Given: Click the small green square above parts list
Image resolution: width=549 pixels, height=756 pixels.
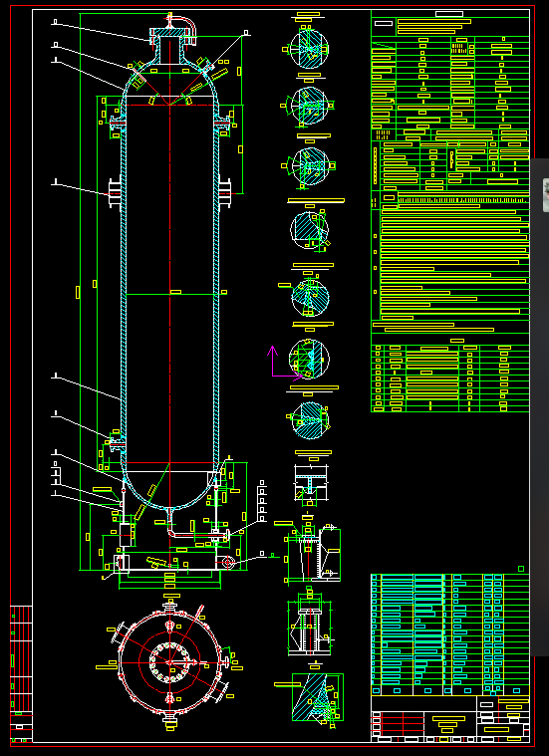Looking at the screenshot, I should 521,569.
